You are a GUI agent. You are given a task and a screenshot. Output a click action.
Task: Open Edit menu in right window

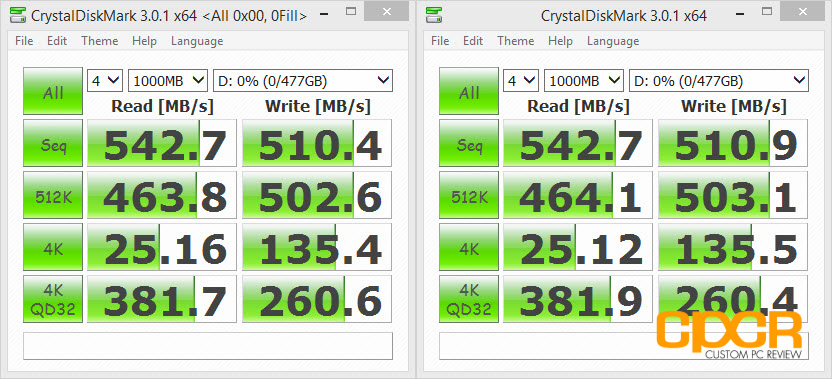[473, 41]
